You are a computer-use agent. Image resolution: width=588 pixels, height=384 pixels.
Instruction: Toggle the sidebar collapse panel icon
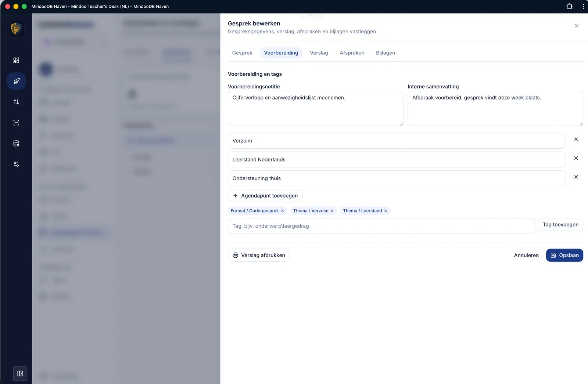(x=20, y=373)
